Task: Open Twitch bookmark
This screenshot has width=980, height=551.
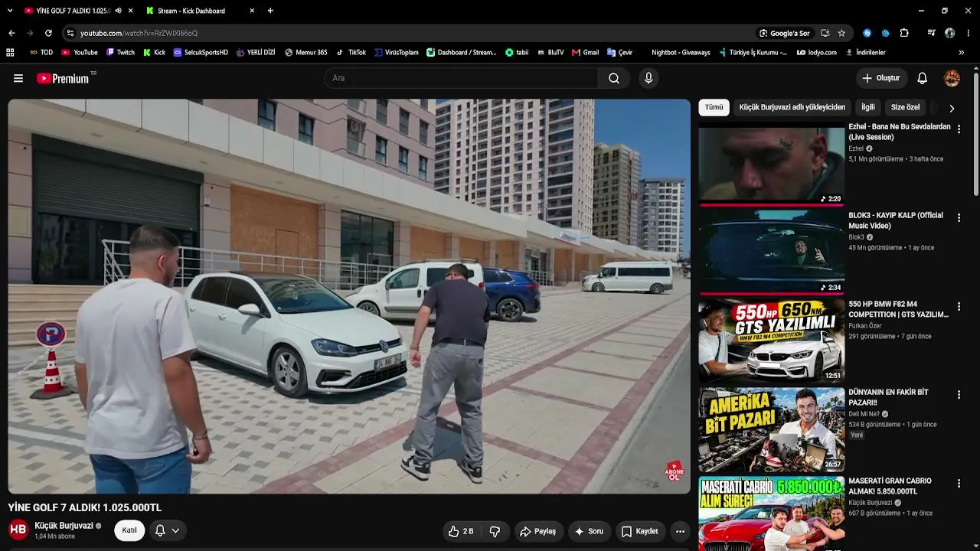Action: pos(120,53)
